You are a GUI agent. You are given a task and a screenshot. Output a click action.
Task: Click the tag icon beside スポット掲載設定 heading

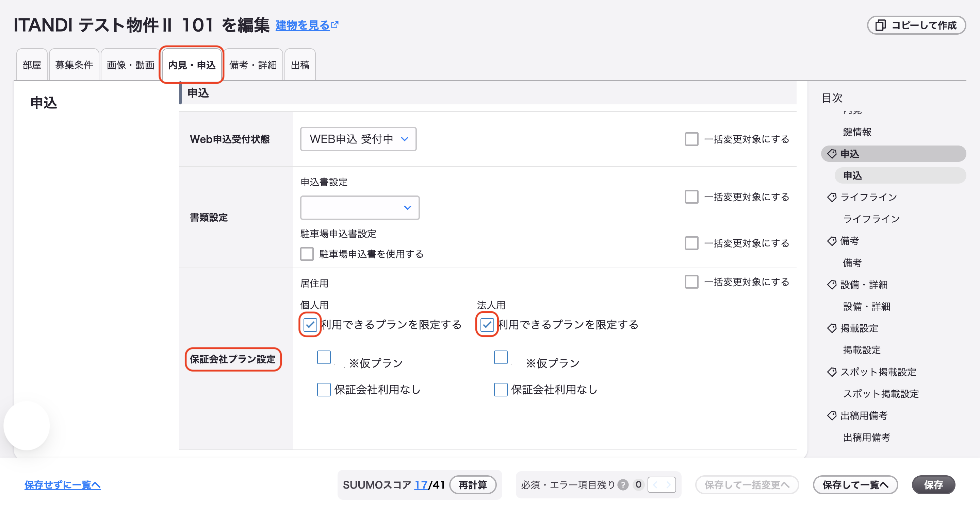pos(832,372)
